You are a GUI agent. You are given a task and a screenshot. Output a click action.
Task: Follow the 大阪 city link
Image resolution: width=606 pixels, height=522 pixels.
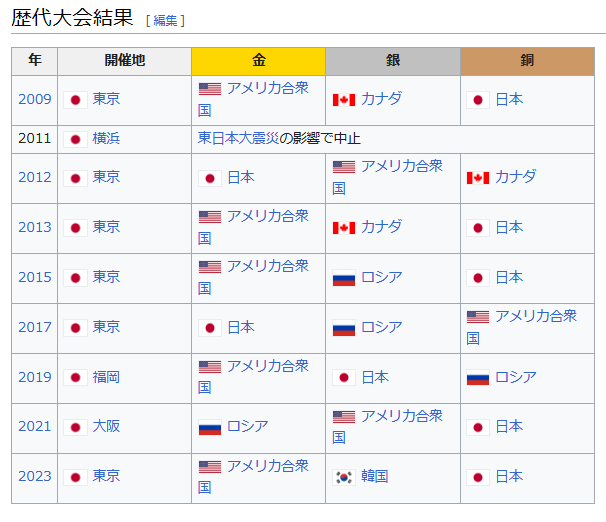[x=106, y=426]
